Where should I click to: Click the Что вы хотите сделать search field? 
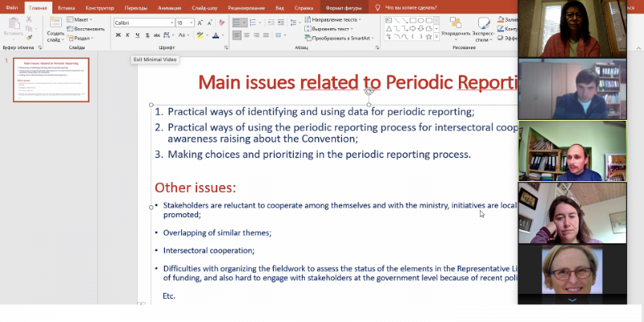411,7
